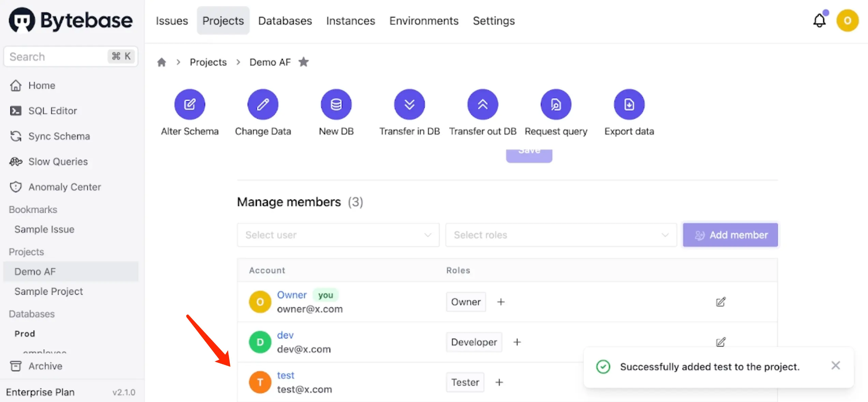Click the Transfer out DB icon
Screen dimensions: 868x402
[x=483, y=104]
